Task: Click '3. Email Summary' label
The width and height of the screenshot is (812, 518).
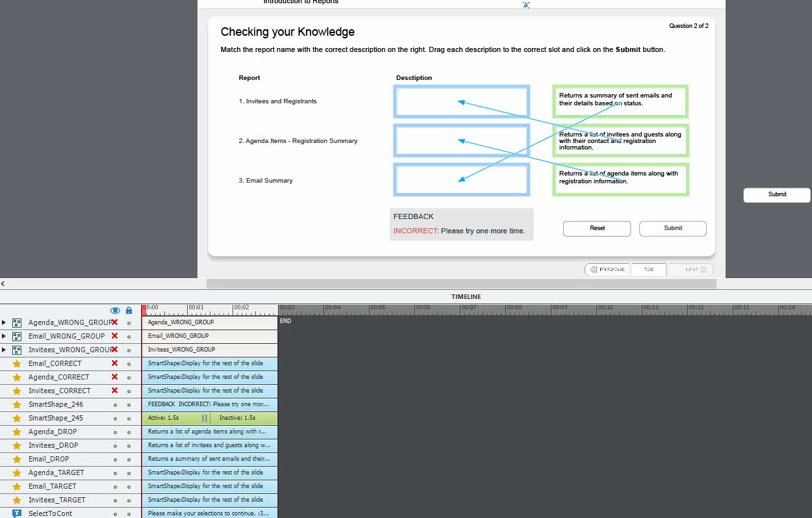Action: (x=266, y=181)
